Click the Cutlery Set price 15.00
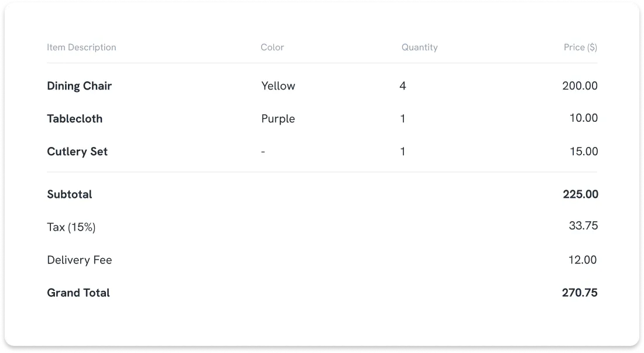This screenshot has height=353, width=644. pyautogui.click(x=584, y=152)
